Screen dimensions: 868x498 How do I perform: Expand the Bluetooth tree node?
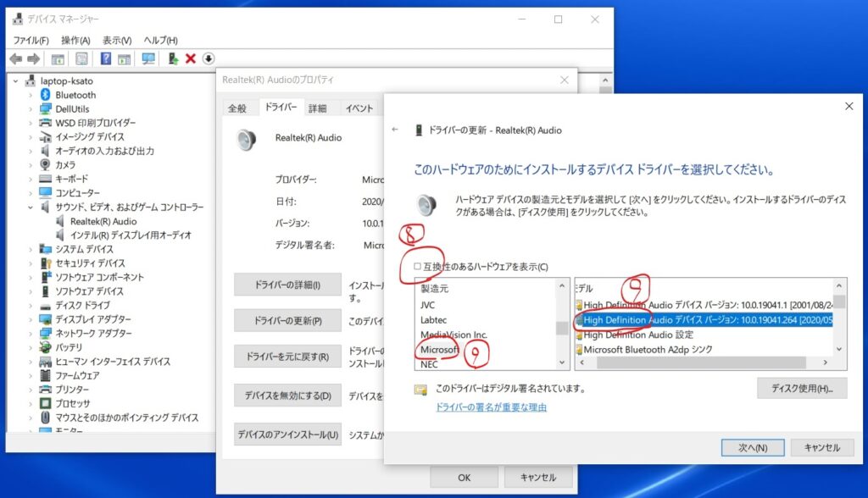(31, 95)
